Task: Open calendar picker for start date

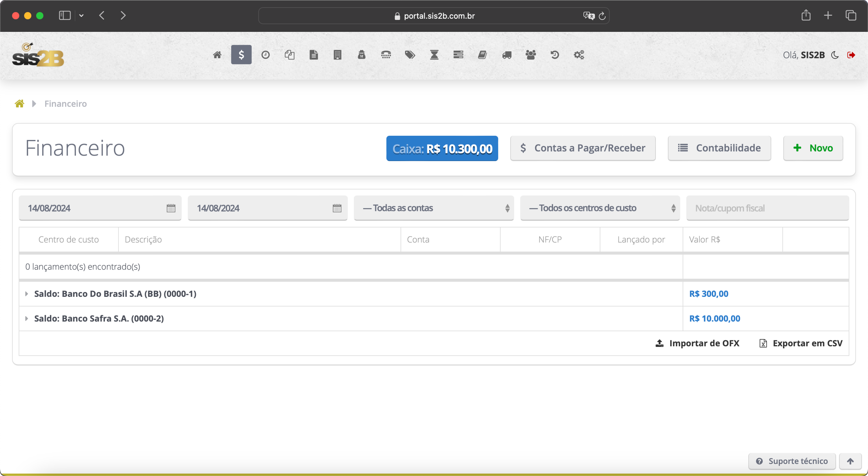Action: (x=171, y=208)
